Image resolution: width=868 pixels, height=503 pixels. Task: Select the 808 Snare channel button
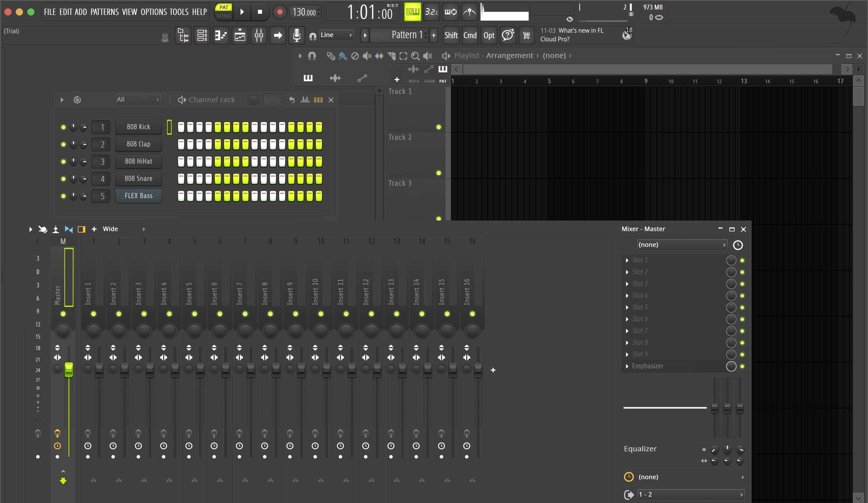[x=139, y=179]
